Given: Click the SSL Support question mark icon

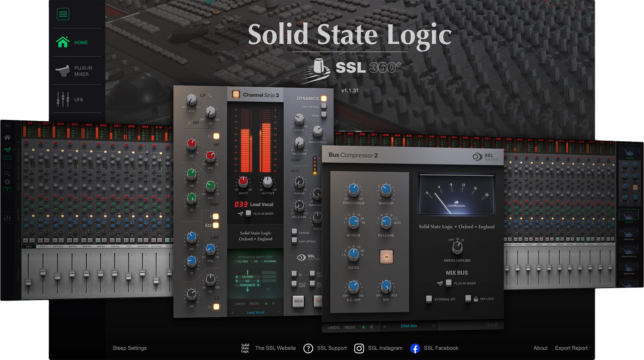Looking at the screenshot, I should (x=308, y=348).
